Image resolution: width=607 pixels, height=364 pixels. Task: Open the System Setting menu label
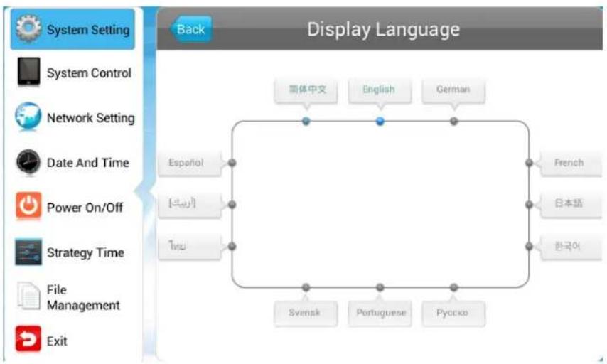coord(88,30)
